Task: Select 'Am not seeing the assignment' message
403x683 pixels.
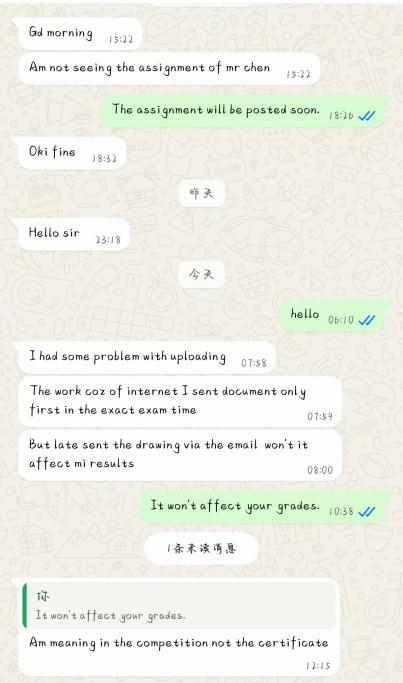Action: pyautogui.click(x=169, y=69)
